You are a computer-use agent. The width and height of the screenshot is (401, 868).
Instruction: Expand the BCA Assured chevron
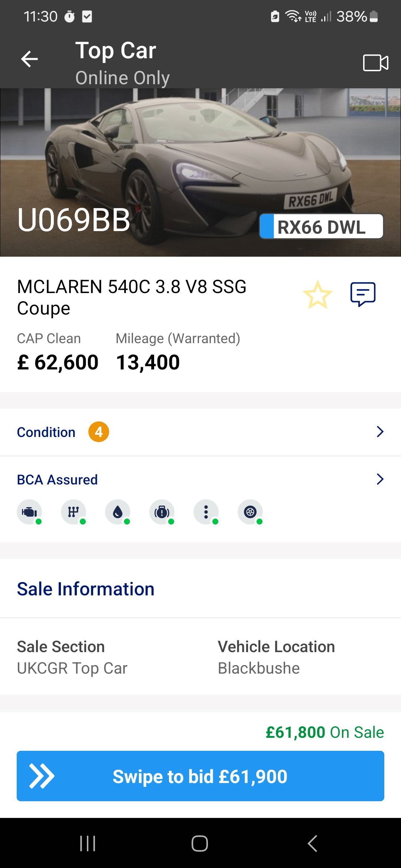tap(380, 479)
